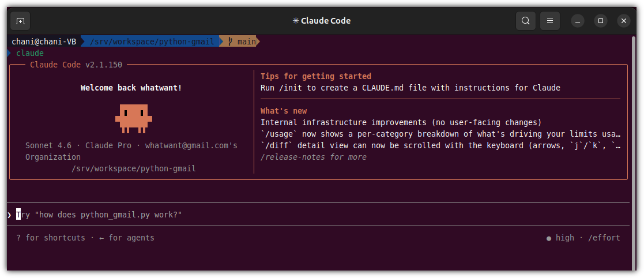Viewport: 644px width, 278px height.
Task: Click the git branch icon before main
Action: 230,42
